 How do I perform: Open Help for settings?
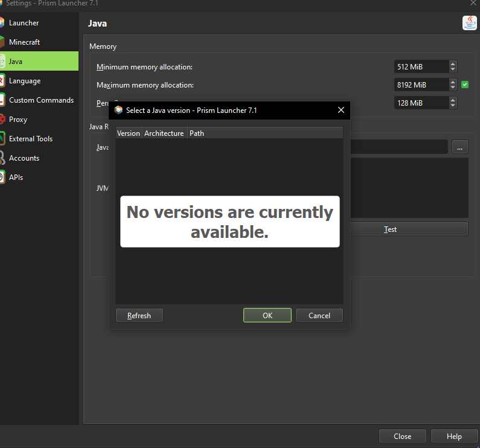pyautogui.click(x=454, y=436)
